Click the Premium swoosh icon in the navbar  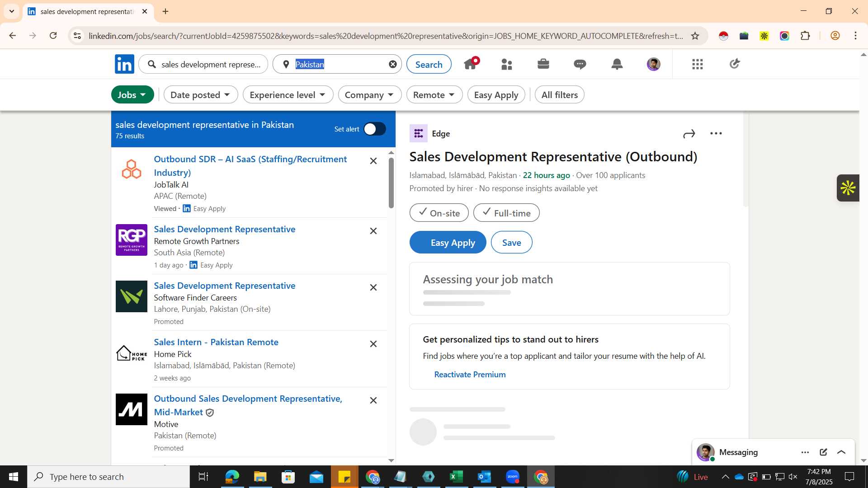point(735,64)
